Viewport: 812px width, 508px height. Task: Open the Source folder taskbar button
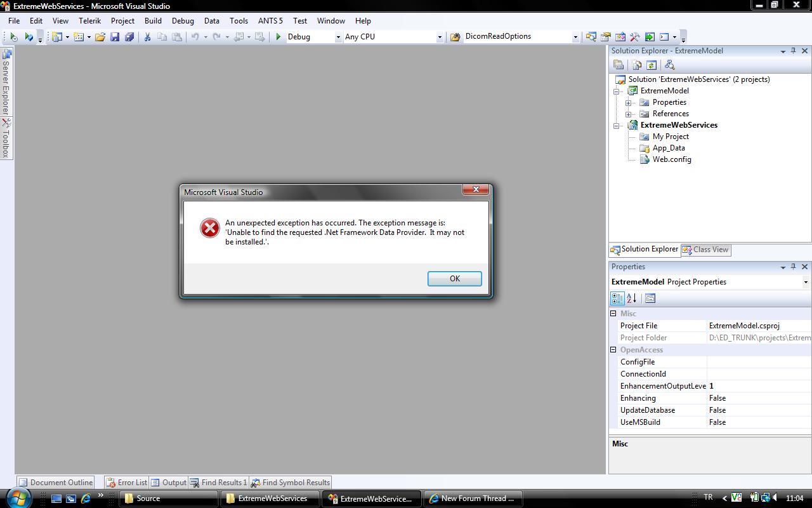tap(169, 498)
